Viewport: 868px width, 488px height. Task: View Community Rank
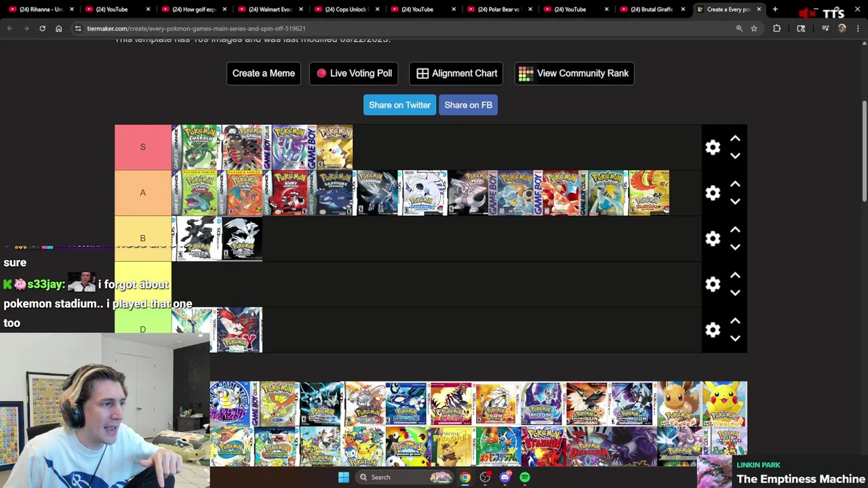tap(574, 73)
